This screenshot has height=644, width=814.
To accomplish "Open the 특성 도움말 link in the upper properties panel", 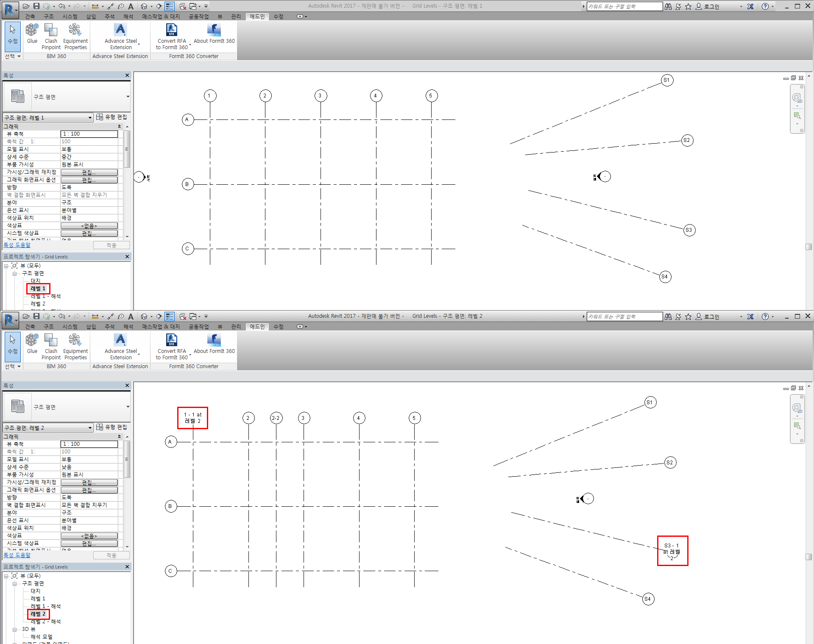I will pyautogui.click(x=17, y=245).
